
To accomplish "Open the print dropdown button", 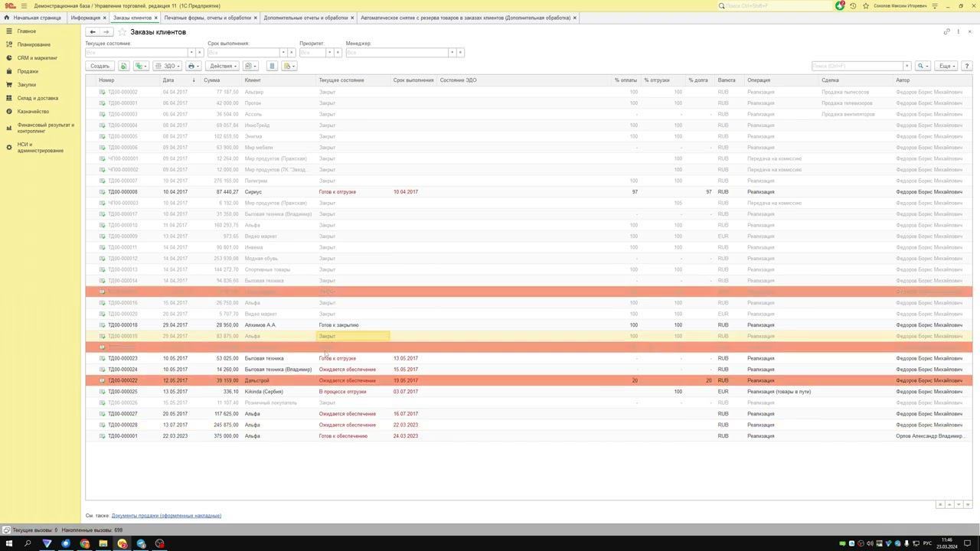I will 194,66.
